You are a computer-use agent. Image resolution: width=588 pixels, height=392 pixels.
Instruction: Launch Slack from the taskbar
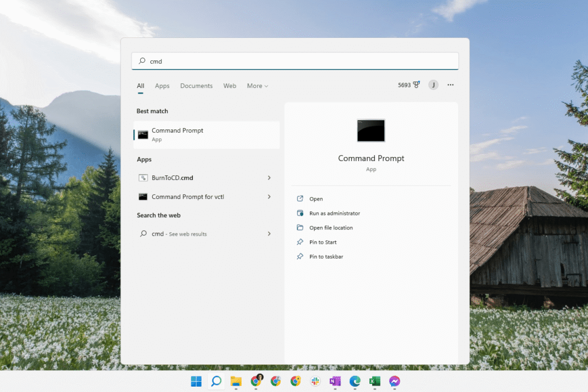point(315,381)
